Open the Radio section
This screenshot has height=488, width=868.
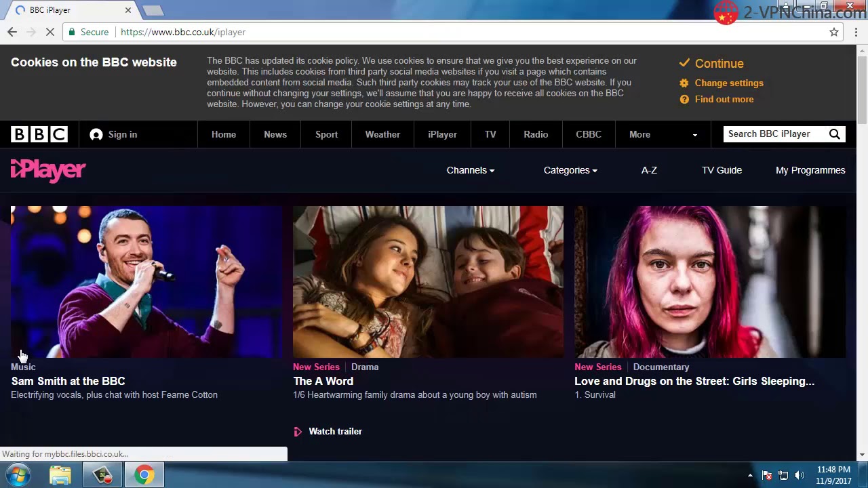(x=536, y=134)
